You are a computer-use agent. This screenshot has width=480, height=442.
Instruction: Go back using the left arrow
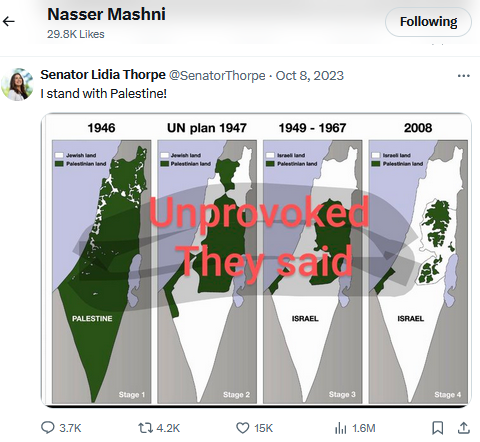[9, 22]
